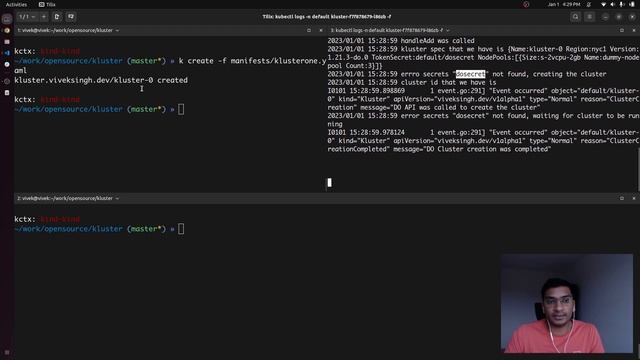Click the volume speaker icon
640x360 pixels.
pos(612,4)
